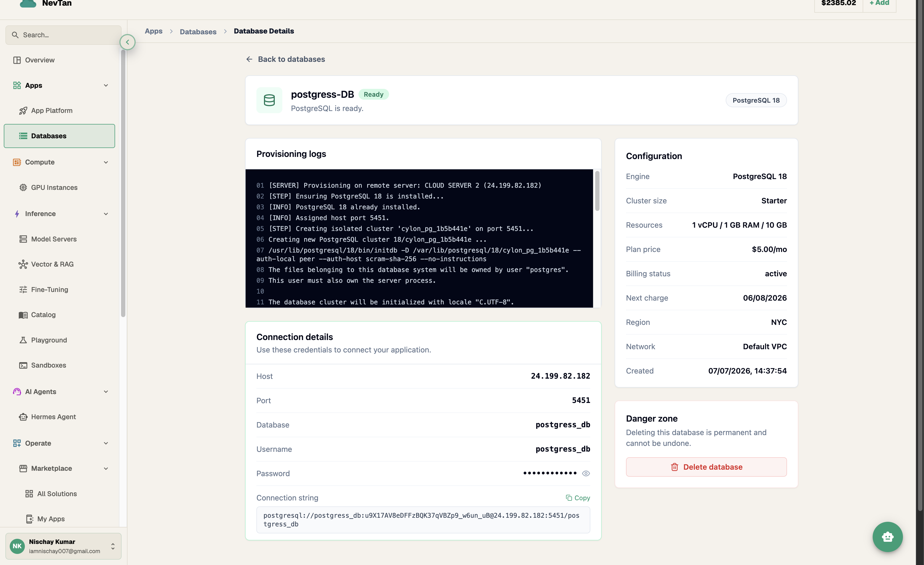Click the $2385.02 balance amount
The image size is (924, 565).
pos(839,3)
